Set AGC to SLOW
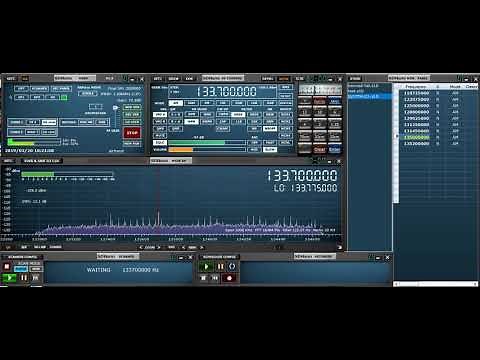This screenshot has width=480, height=360. (x=269, y=150)
